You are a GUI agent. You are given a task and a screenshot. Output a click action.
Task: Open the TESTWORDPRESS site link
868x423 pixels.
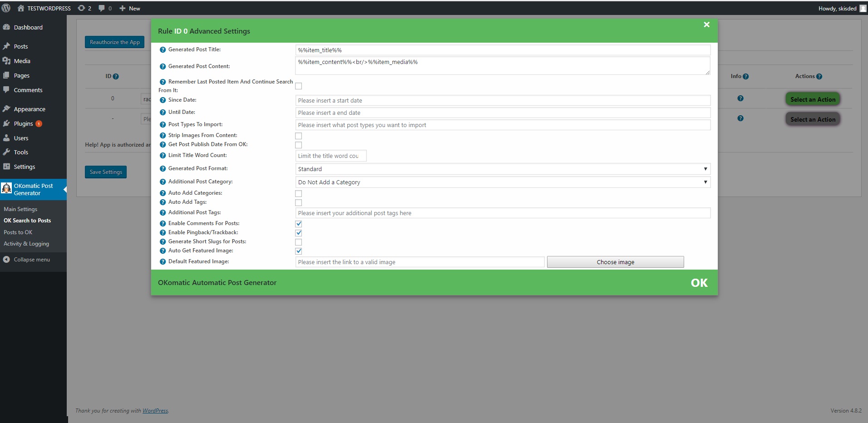44,8
